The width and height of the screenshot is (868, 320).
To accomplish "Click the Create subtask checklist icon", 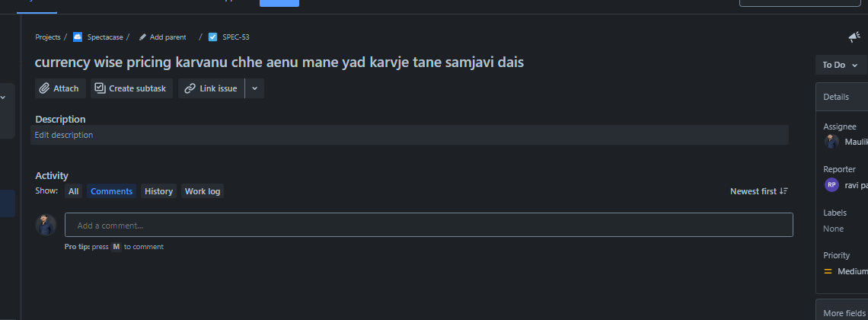I will point(100,88).
